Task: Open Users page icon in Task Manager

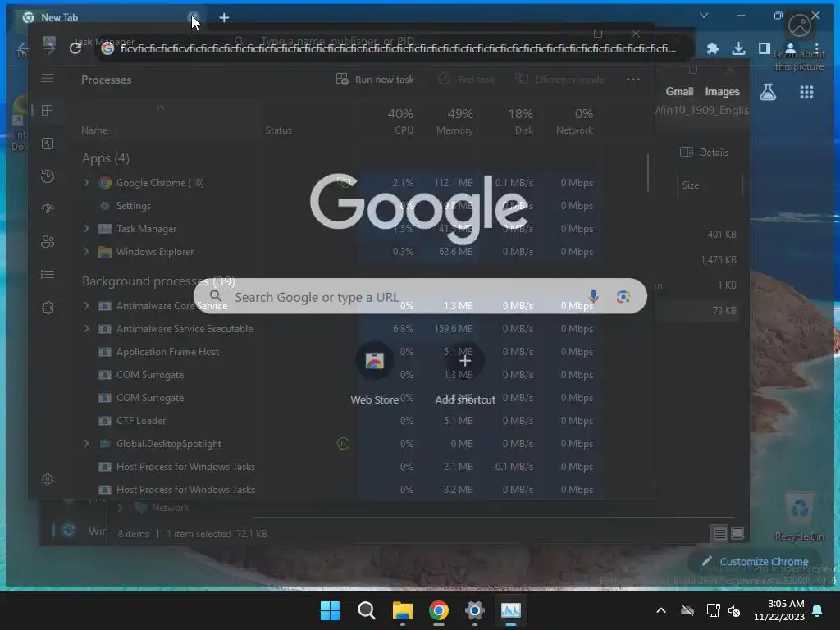Action: pyautogui.click(x=47, y=242)
